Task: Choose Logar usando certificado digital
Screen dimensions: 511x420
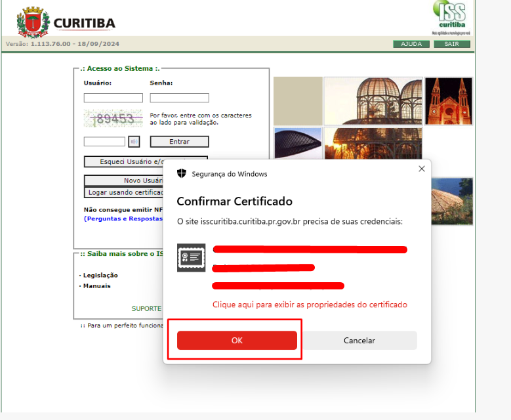Action: (124, 192)
